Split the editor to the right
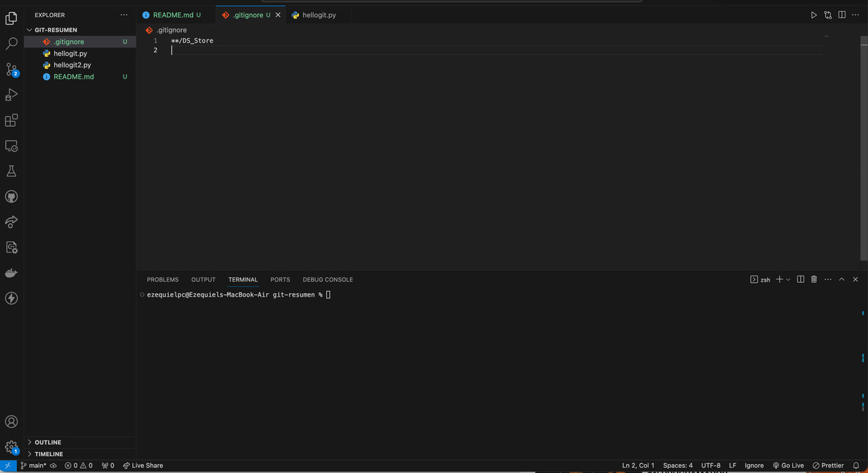This screenshot has width=868, height=473. (x=842, y=15)
